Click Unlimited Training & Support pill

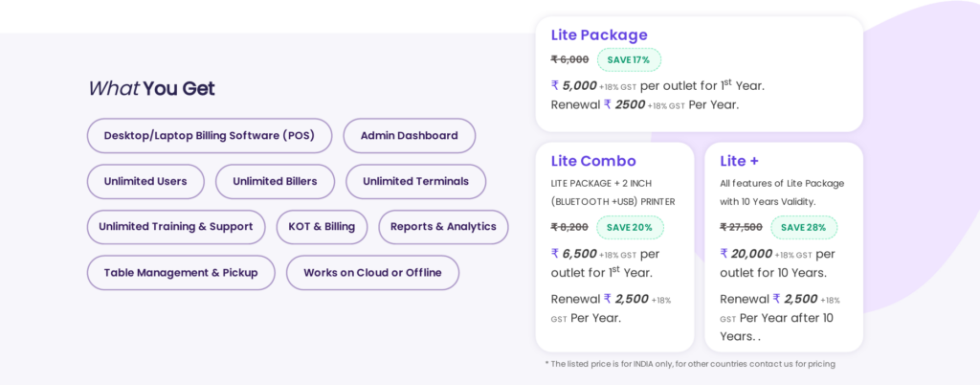pyautogui.click(x=176, y=227)
